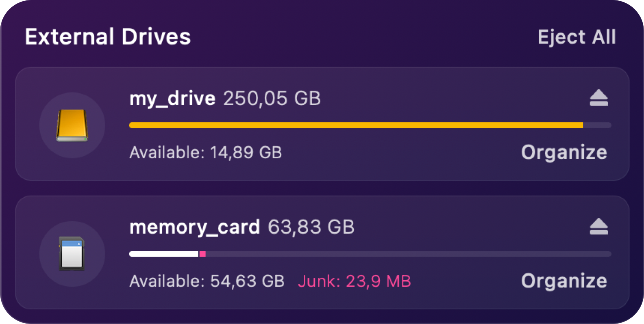644x324 pixels.
Task: Click the empty gray portion of memory_card bar
Action: (409, 254)
